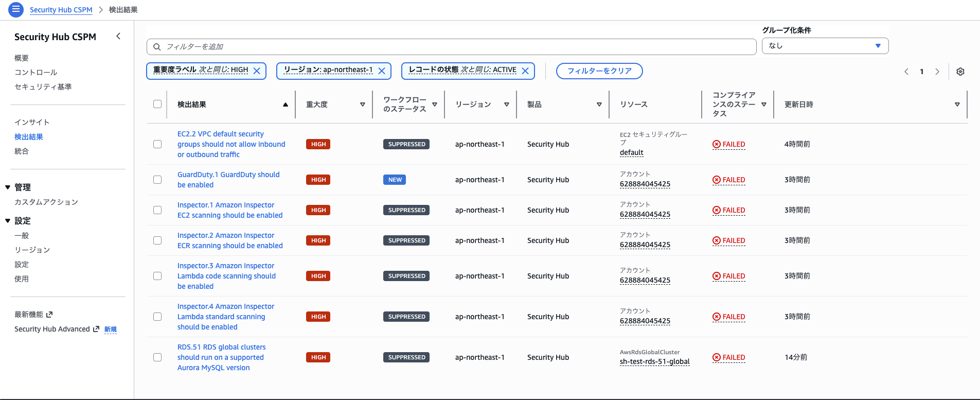Open the hamburger navigation menu

pos(16,9)
